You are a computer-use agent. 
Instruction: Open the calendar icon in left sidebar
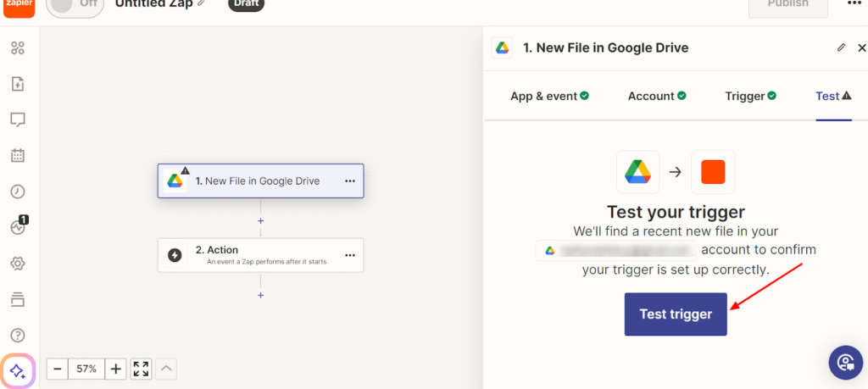18,156
